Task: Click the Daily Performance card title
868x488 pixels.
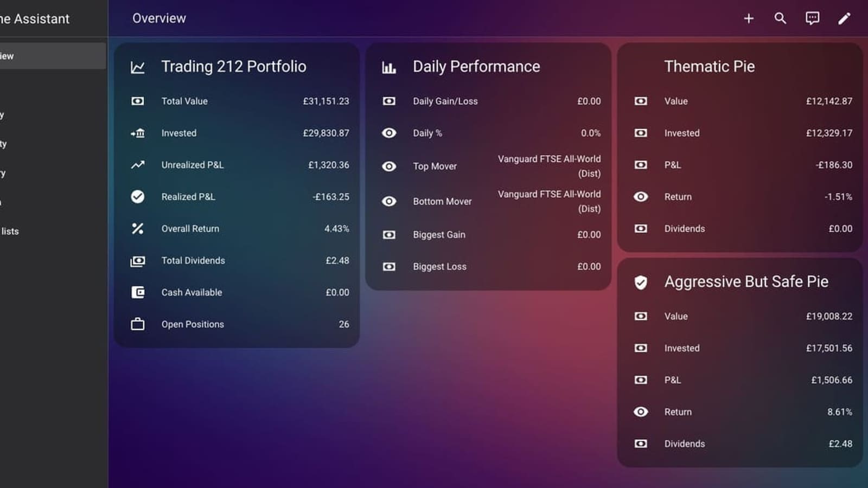Action: 476,67
